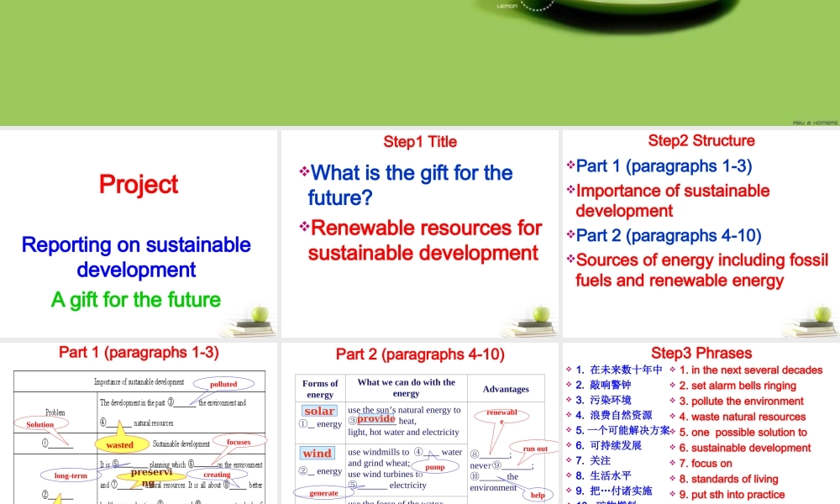The image size is (840, 504).
Task: Open the Part 2 (paragraphs 4-10) slide
Action: point(419,423)
